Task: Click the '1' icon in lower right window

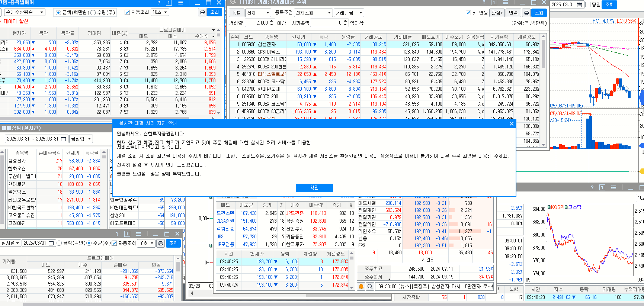Action: pos(602,187)
